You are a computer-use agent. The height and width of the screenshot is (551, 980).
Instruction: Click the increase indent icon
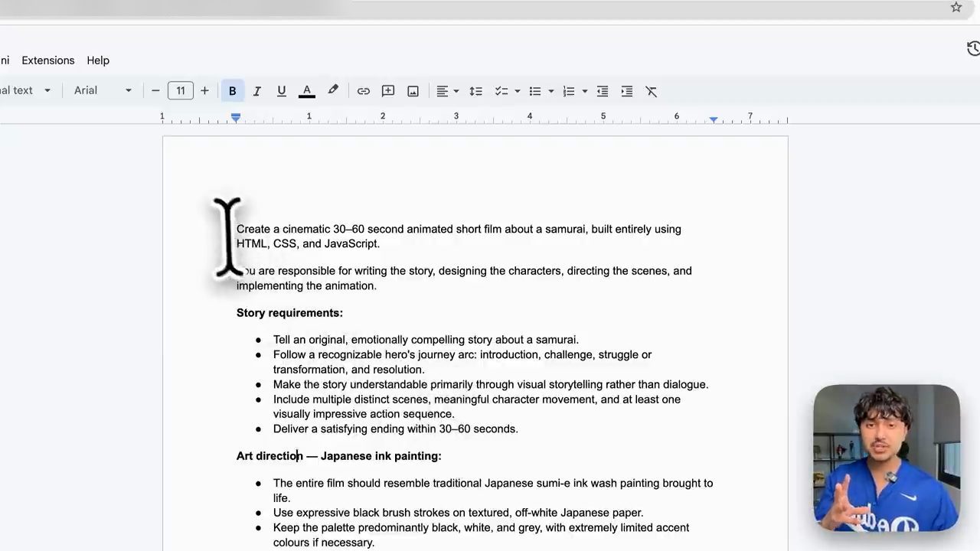[x=627, y=91]
